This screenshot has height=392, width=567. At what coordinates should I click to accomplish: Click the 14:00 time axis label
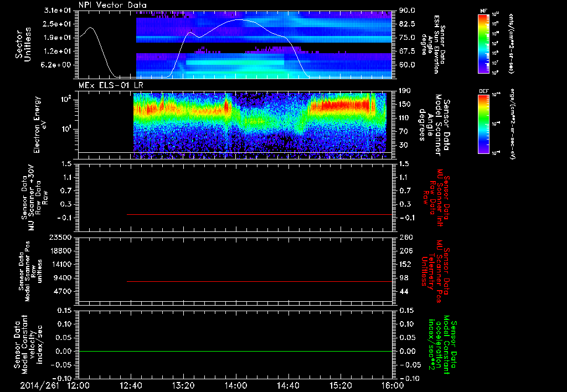point(236,385)
